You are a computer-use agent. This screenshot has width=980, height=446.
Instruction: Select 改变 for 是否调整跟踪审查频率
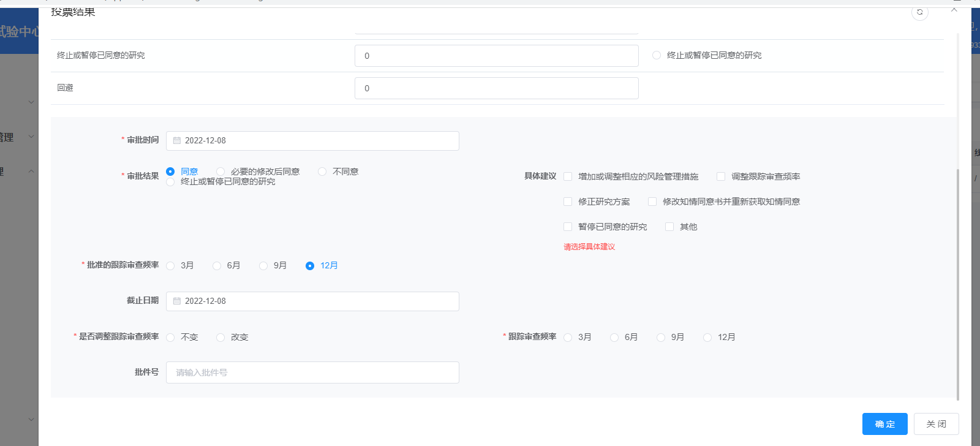pos(221,338)
